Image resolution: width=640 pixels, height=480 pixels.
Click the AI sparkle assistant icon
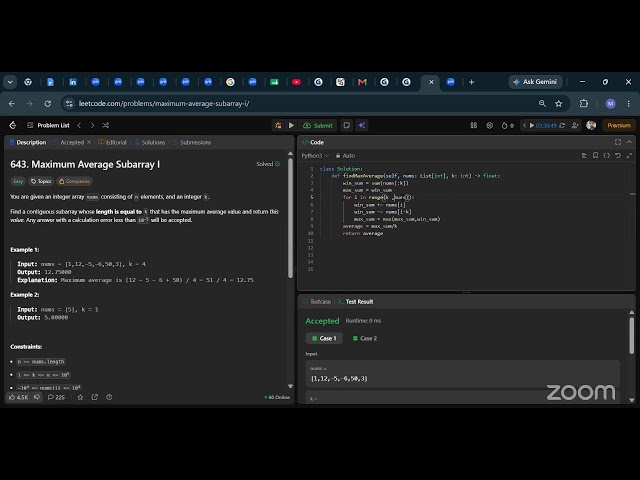coord(362,125)
